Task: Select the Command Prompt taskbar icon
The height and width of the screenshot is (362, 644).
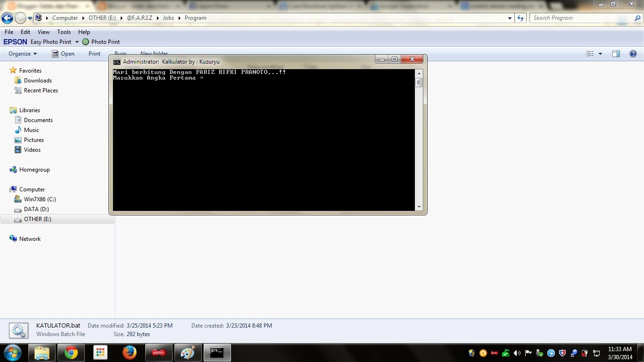Action: click(217, 353)
